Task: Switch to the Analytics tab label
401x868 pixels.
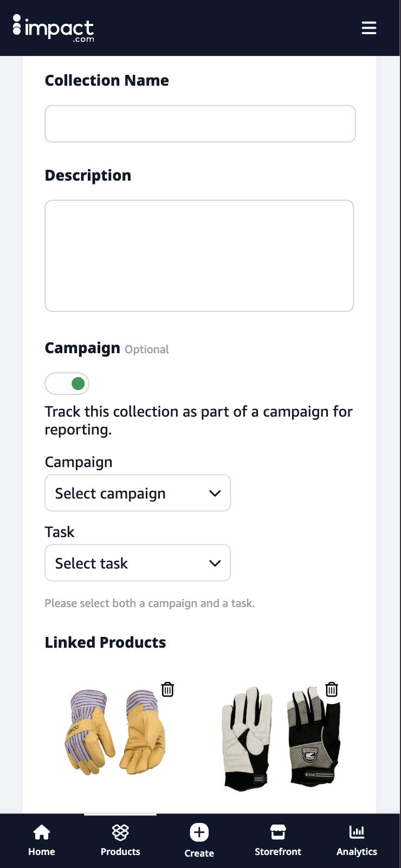Action: [357, 852]
